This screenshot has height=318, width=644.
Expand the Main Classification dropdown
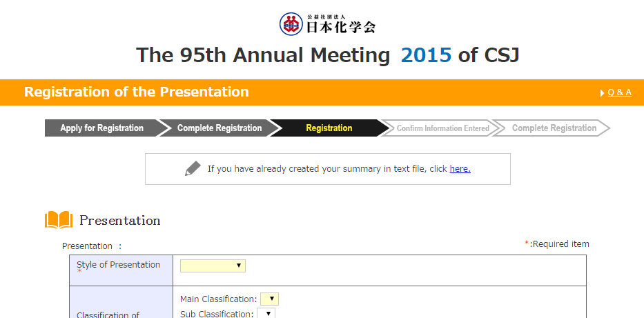tap(269, 299)
